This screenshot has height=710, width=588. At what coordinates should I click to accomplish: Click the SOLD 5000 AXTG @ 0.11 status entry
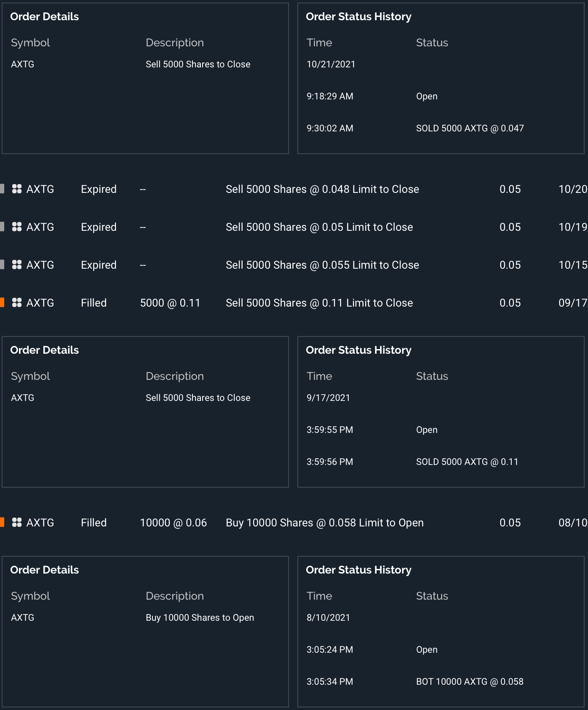(467, 462)
